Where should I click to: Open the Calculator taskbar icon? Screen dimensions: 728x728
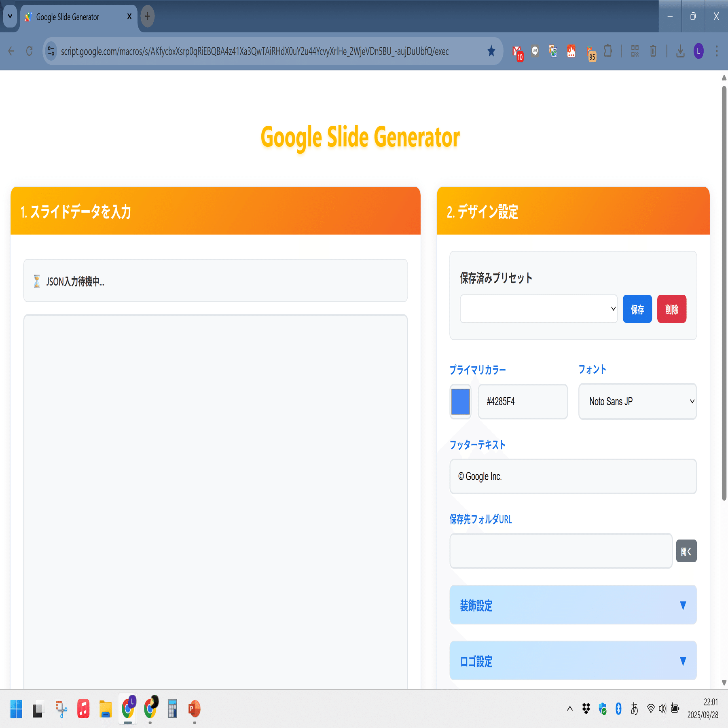tap(172, 709)
